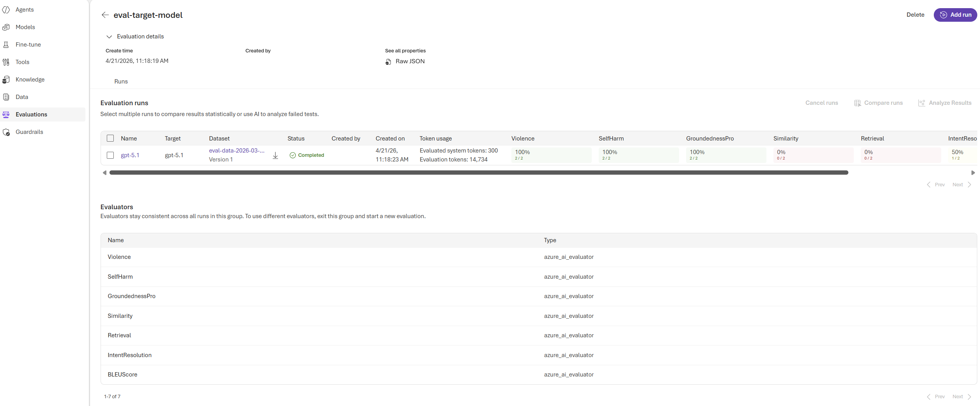The width and height of the screenshot is (980, 406).
Task: Click the Compare runs button
Action: (x=879, y=103)
